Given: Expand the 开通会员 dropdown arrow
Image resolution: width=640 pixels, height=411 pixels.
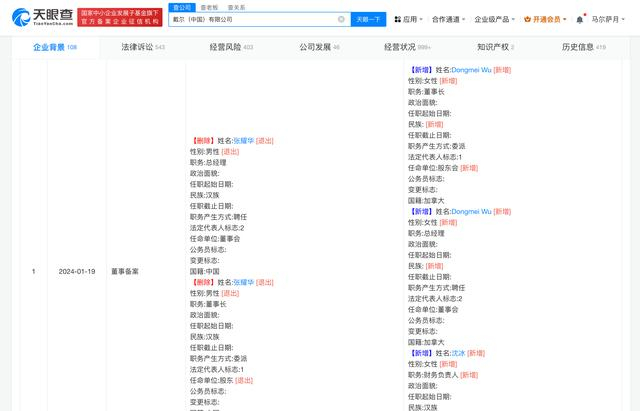Looking at the screenshot, I should coord(564,19).
